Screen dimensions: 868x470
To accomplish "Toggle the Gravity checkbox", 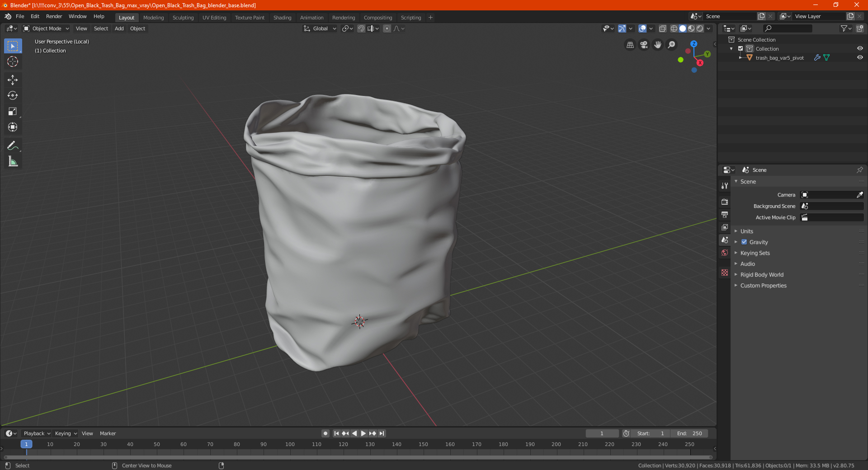I will [x=744, y=242].
